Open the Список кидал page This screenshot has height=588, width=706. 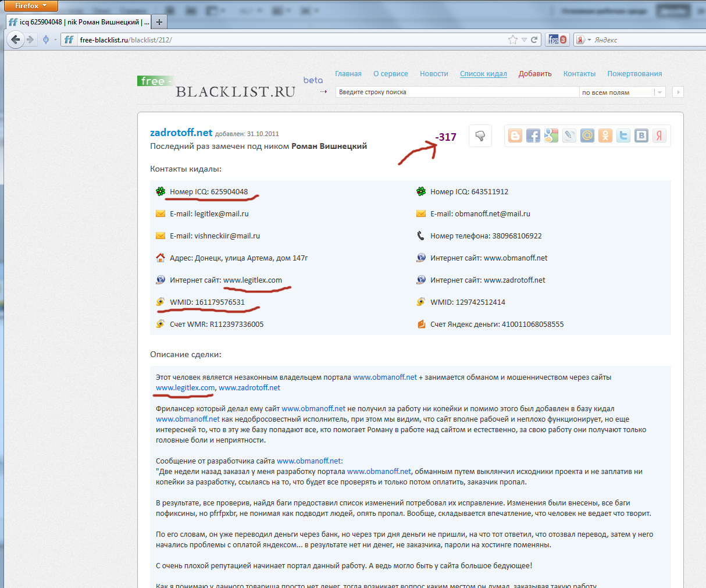click(x=483, y=74)
